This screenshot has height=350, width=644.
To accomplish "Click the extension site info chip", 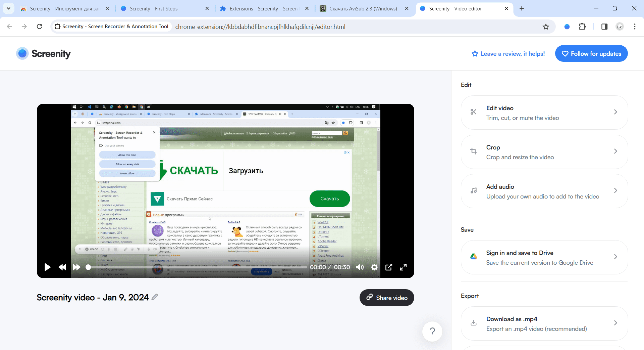I will pyautogui.click(x=112, y=27).
